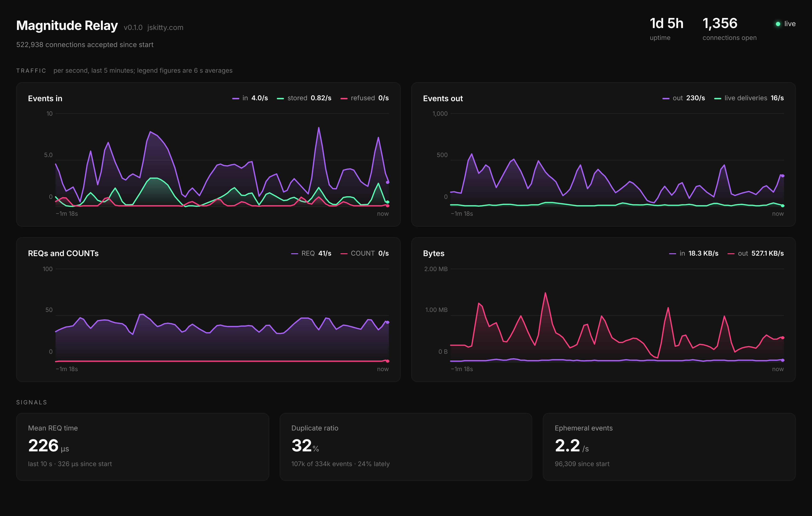This screenshot has height=516, width=812.
Task: Click the '100' y-axis label in REQs chart
Action: (x=47, y=269)
